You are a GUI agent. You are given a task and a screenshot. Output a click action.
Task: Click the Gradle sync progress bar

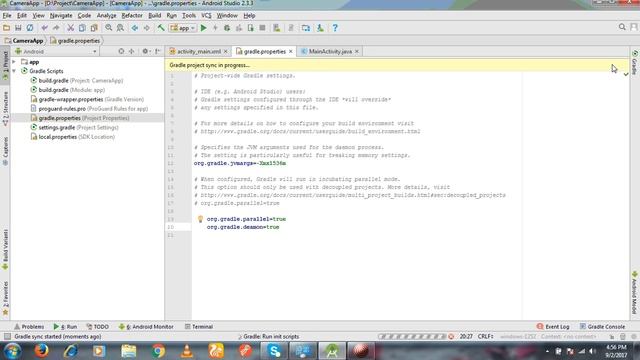point(412,337)
